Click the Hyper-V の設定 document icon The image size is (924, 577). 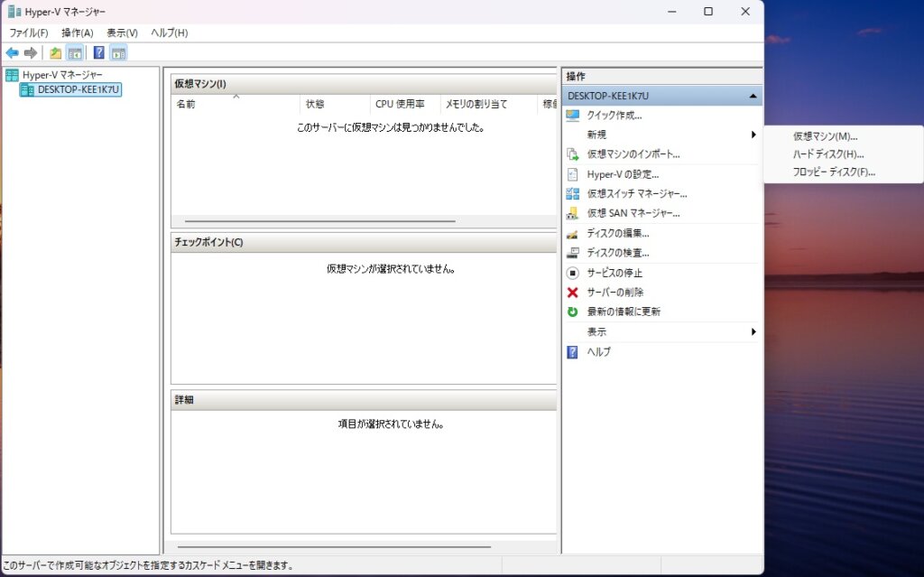[572, 174]
